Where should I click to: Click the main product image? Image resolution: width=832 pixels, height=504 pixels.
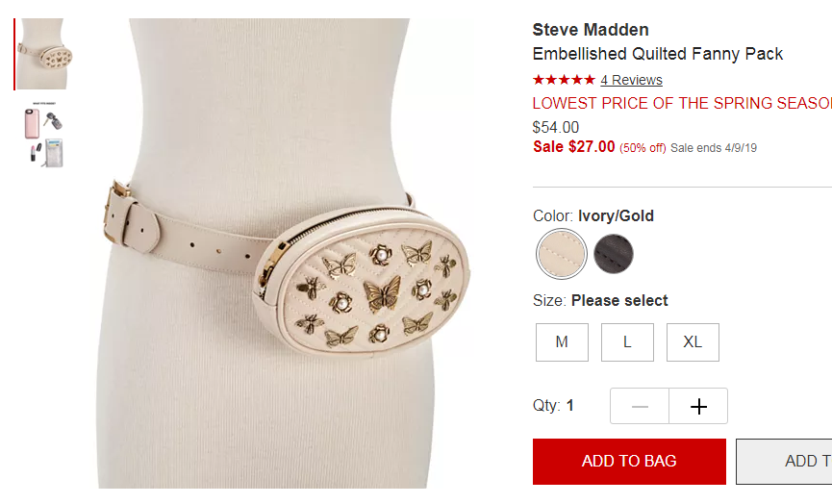coord(286,253)
